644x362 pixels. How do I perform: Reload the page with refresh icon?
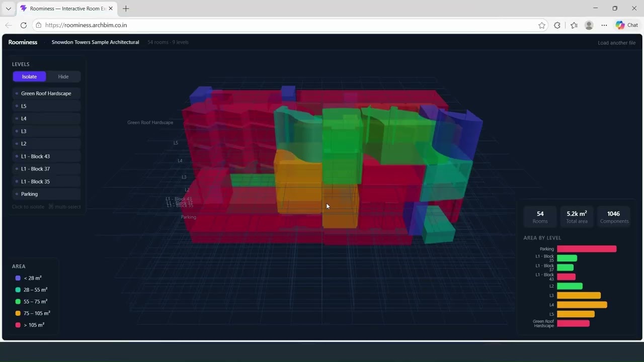24,25
